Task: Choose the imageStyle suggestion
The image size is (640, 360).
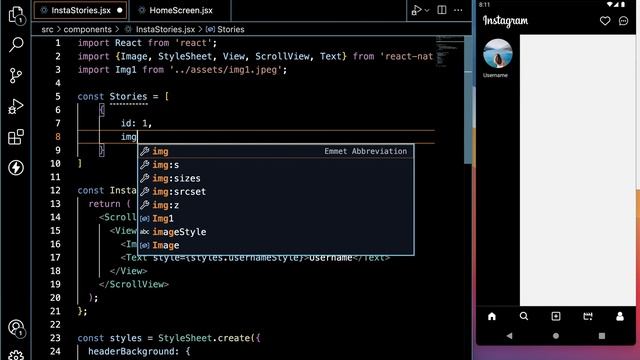Action: (x=276, y=232)
